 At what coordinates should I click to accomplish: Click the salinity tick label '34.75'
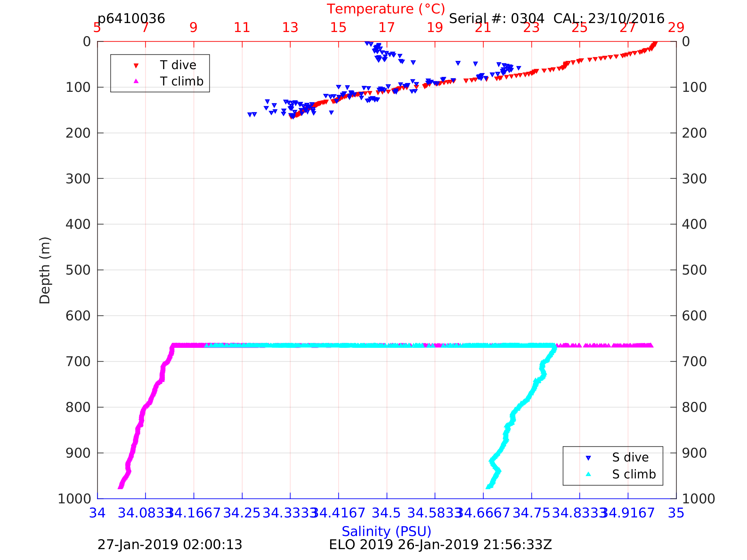click(531, 513)
